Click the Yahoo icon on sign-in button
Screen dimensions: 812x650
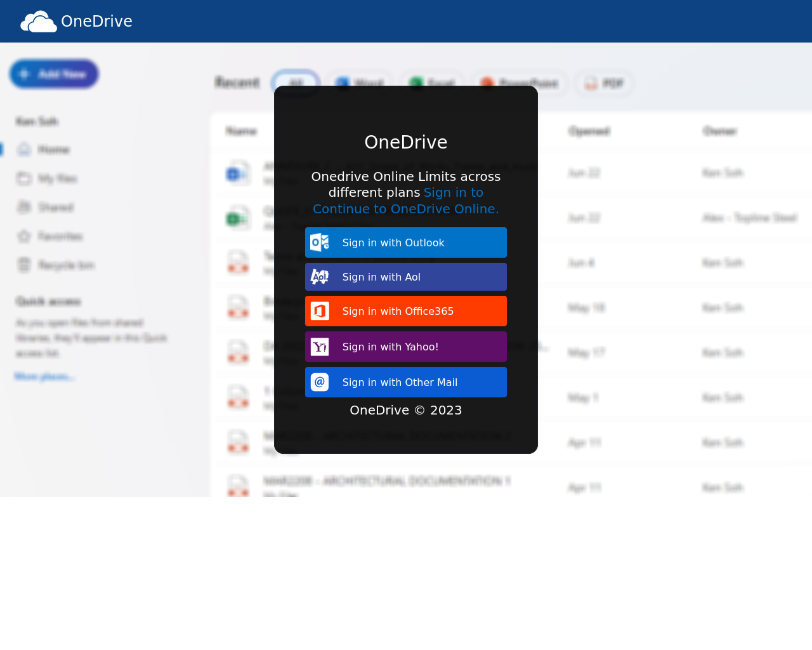coord(320,347)
